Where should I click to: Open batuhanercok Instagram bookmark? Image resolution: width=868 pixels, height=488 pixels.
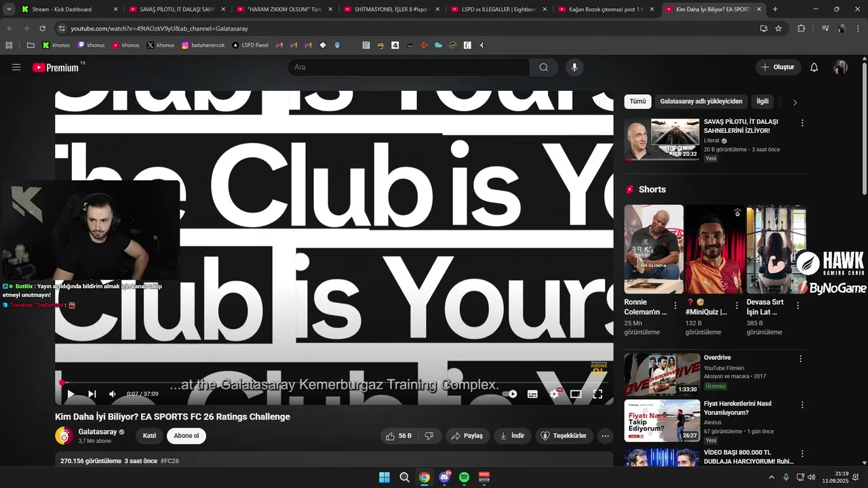(203, 45)
